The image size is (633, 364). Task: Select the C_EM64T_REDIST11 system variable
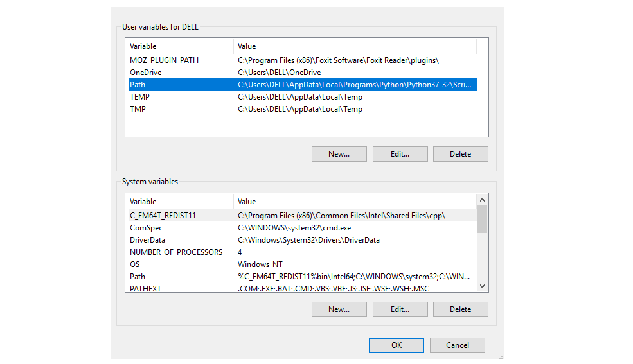[303, 215]
